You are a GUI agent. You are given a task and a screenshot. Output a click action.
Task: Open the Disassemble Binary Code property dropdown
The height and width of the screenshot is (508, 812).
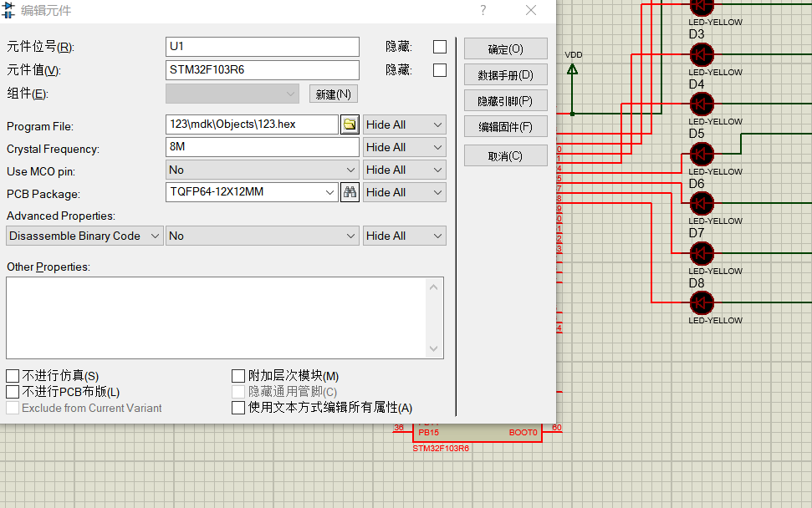(85, 236)
